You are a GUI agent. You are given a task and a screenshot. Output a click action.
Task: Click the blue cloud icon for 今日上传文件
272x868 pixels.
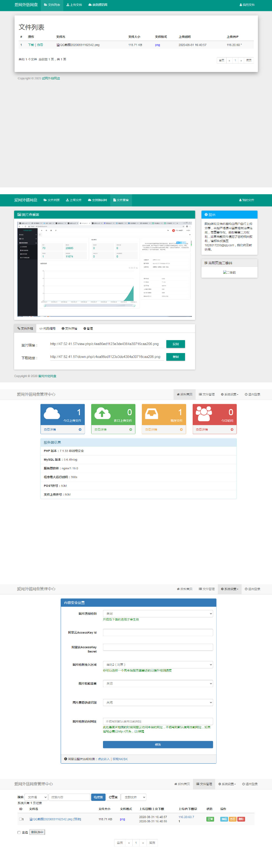(x=52, y=413)
